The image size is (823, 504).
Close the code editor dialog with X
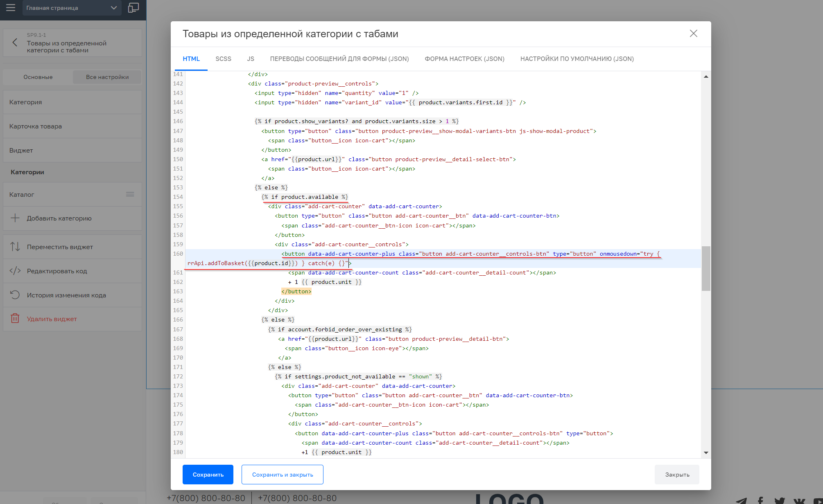point(693,34)
